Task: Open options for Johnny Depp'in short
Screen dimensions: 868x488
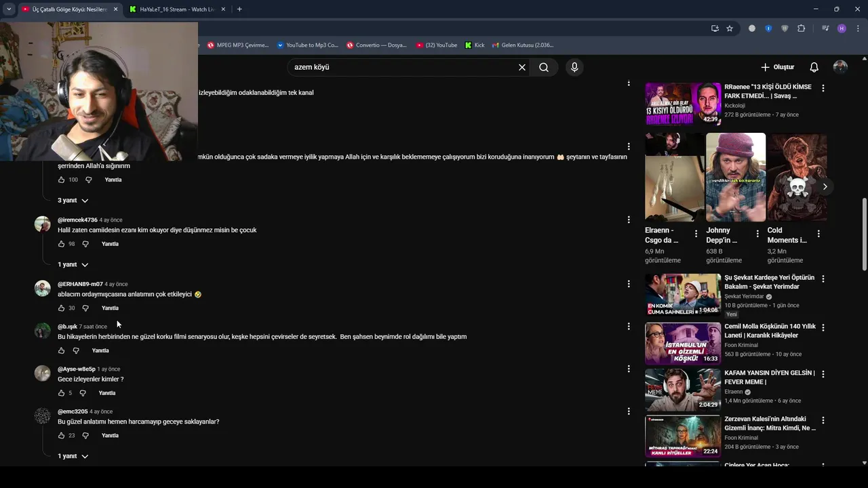Action: click(757, 233)
